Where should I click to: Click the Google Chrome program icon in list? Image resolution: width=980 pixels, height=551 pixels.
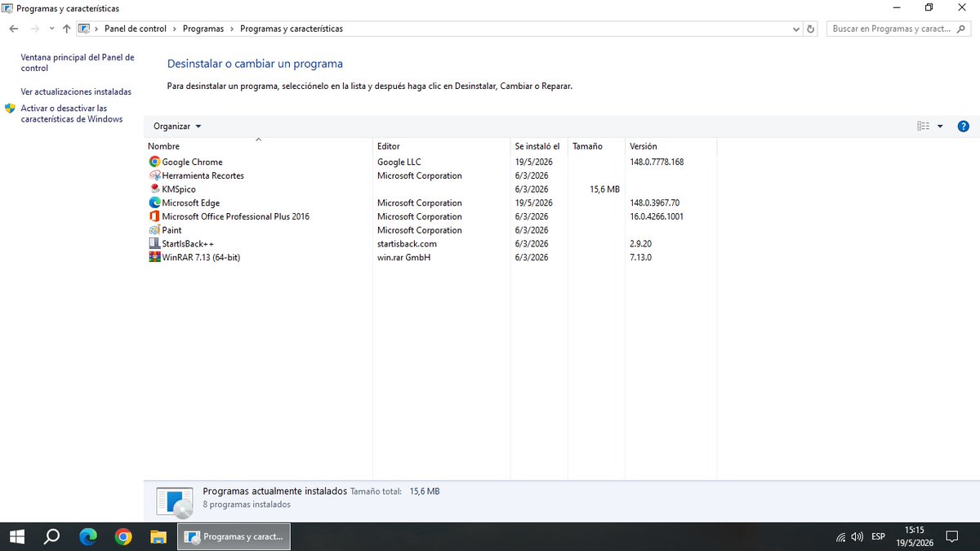155,162
